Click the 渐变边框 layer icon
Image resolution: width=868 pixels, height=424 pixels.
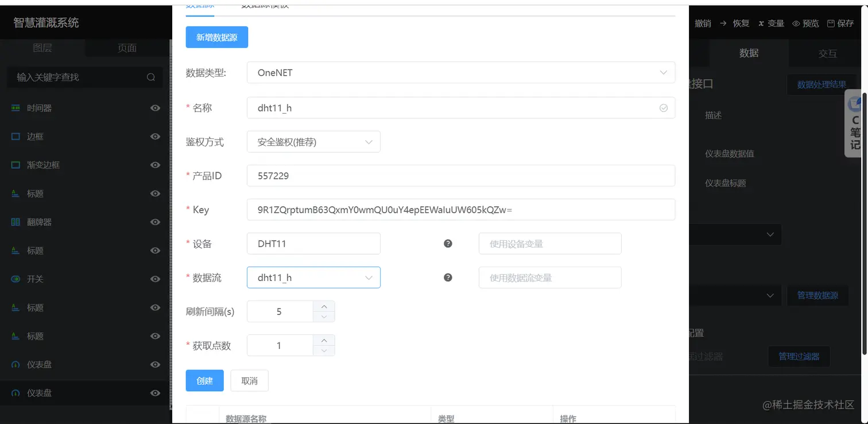15,165
